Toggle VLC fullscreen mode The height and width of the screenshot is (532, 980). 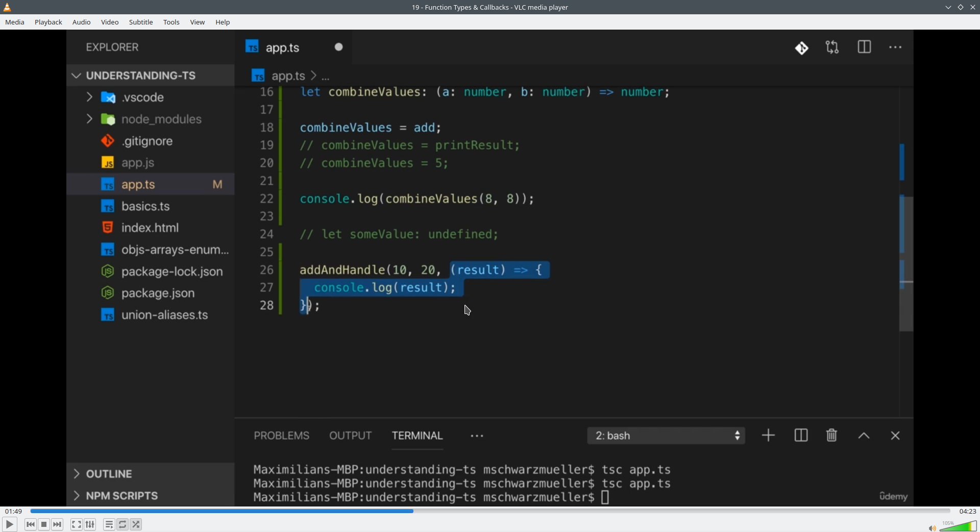click(x=76, y=524)
